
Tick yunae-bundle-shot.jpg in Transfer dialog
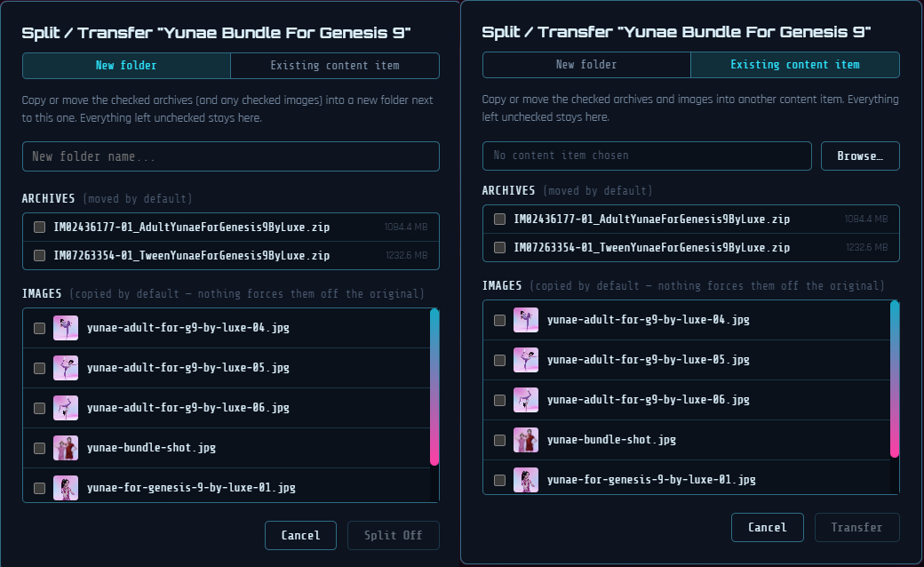coord(499,440)
